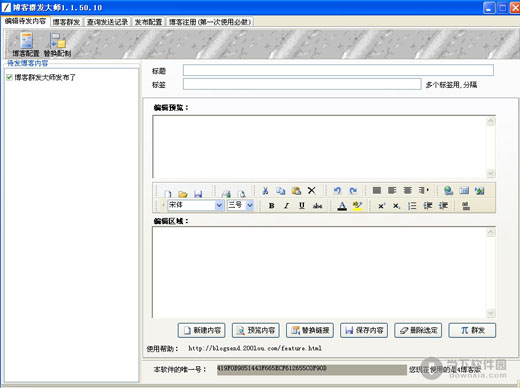
Task: Uncheck 博客群发大师发布了 item
Action: click(9, 77)
